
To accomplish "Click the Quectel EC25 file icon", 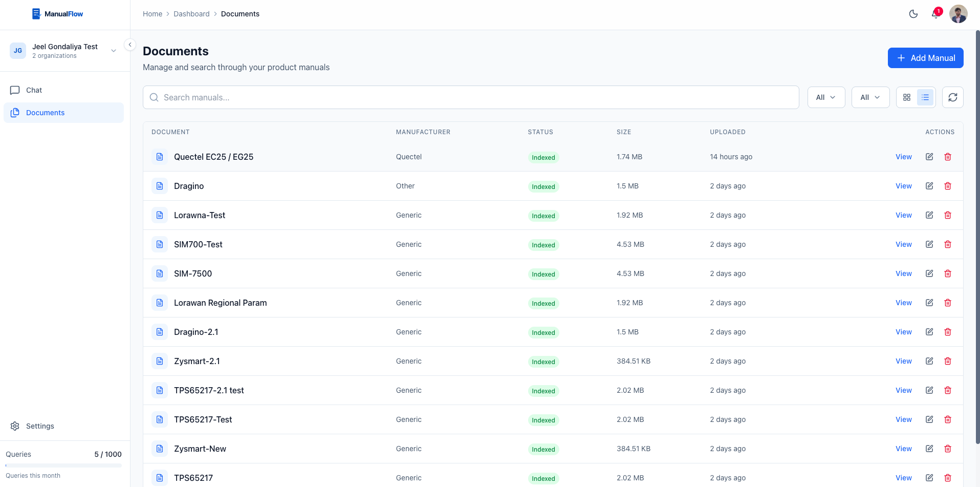I will (159, 157).
